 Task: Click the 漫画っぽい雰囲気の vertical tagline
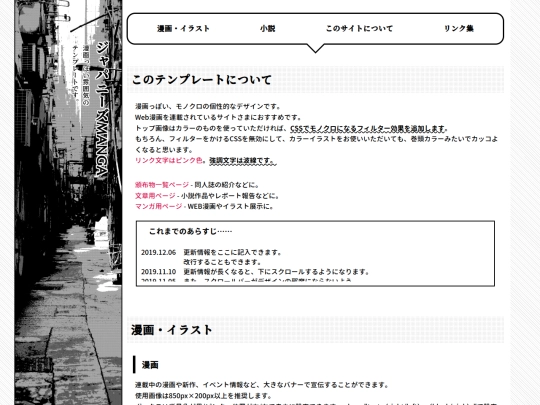(86, 75)
